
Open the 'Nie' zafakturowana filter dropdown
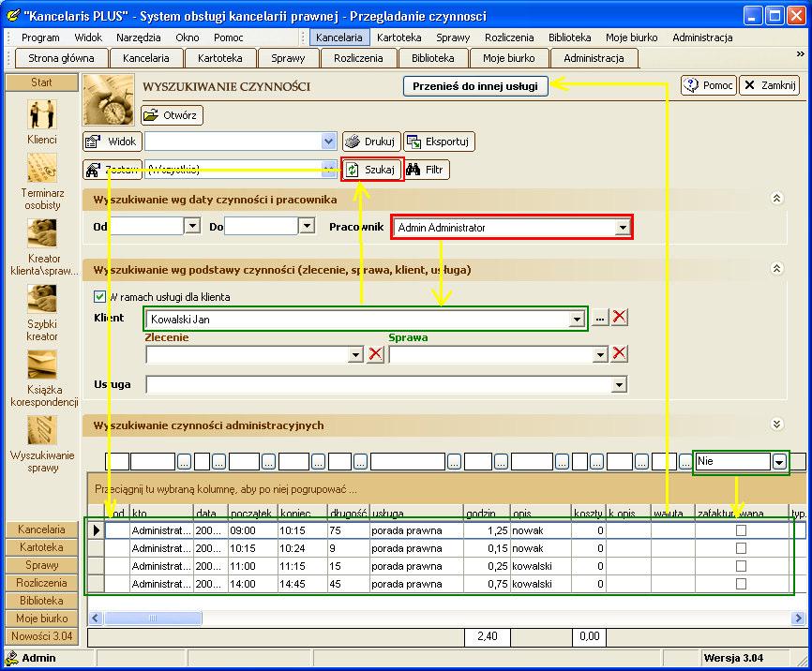pyautogui.click(x=779, y=461)
